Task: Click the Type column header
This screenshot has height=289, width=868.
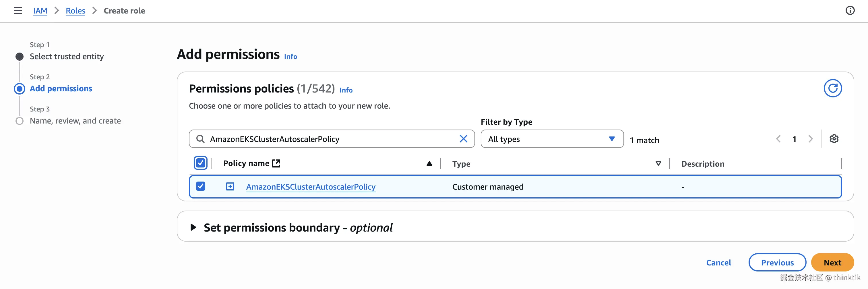Action: coord(461,163)
